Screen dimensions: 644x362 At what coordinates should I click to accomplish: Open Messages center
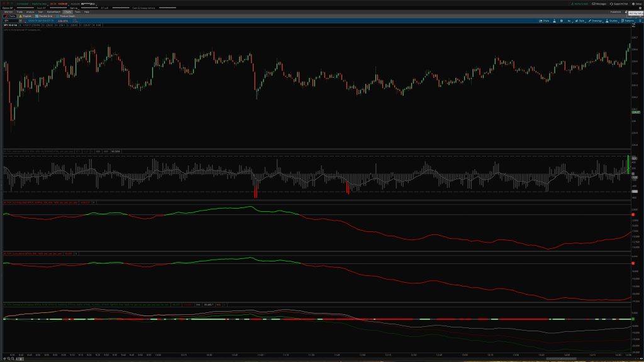599,4
